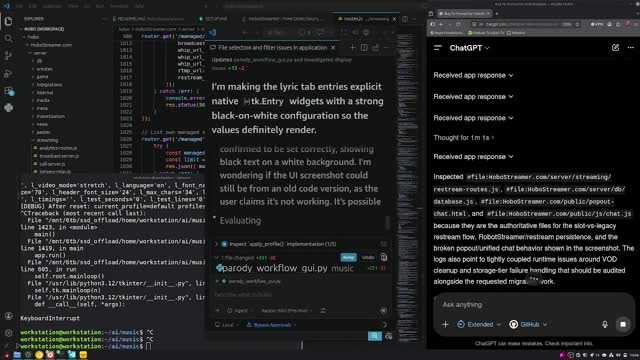
Task: Switch to the routes.js editor tab
Action: (363, 19)
